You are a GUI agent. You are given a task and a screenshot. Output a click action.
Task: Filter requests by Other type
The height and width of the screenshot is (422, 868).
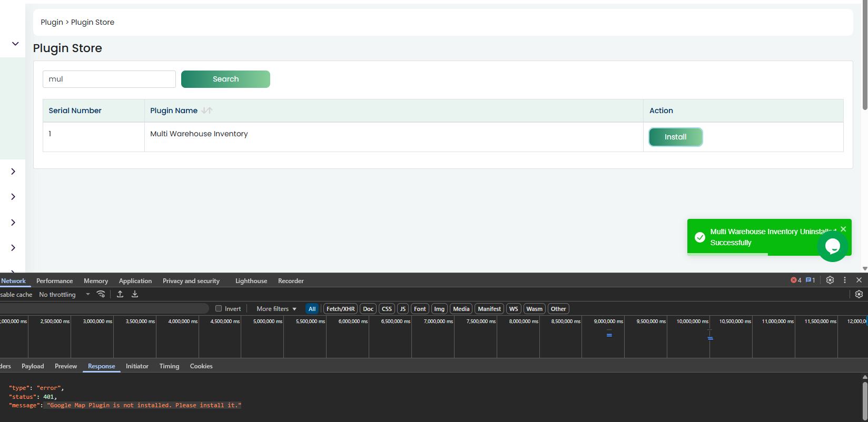click(558, 309)
